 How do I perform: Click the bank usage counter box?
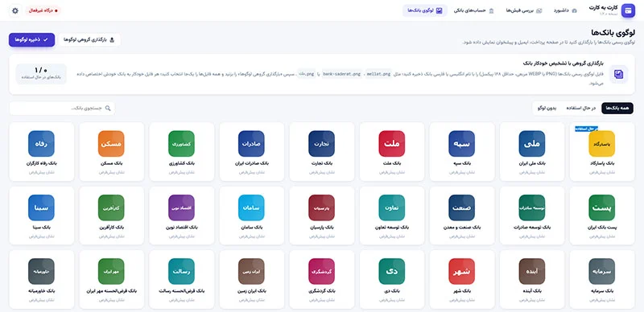pyautogui.click(x=41, y=74)
